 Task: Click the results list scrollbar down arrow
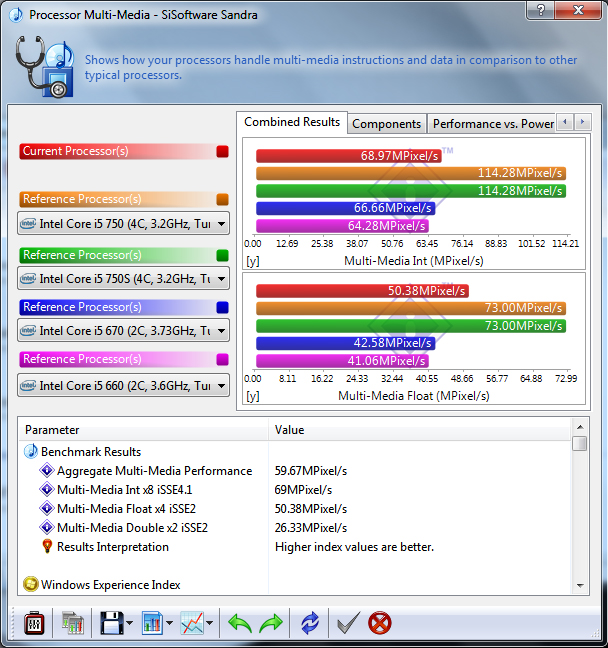[x=580, y=585]
